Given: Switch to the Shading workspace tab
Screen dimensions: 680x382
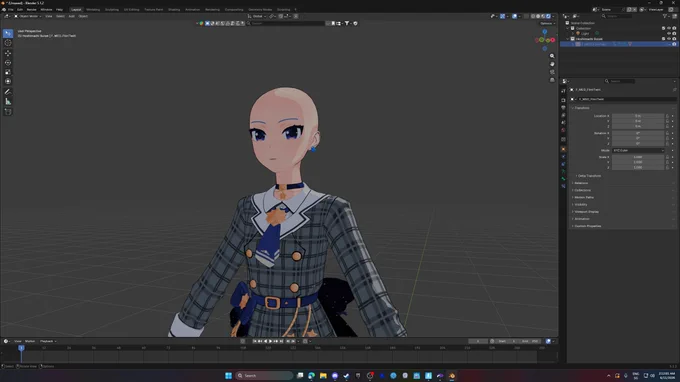Looking at the screenshot, I should (x=174, y=10).
